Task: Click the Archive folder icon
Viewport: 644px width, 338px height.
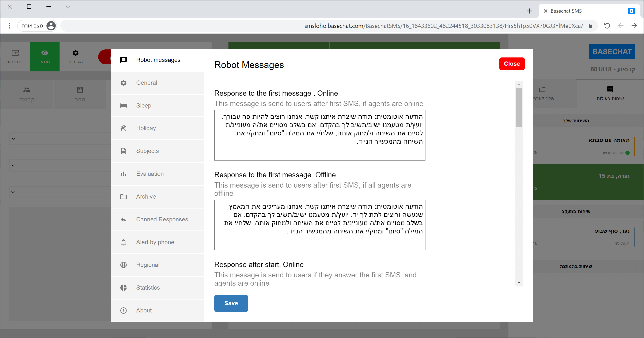Action: pyautogui.click(x=124, y=197)
